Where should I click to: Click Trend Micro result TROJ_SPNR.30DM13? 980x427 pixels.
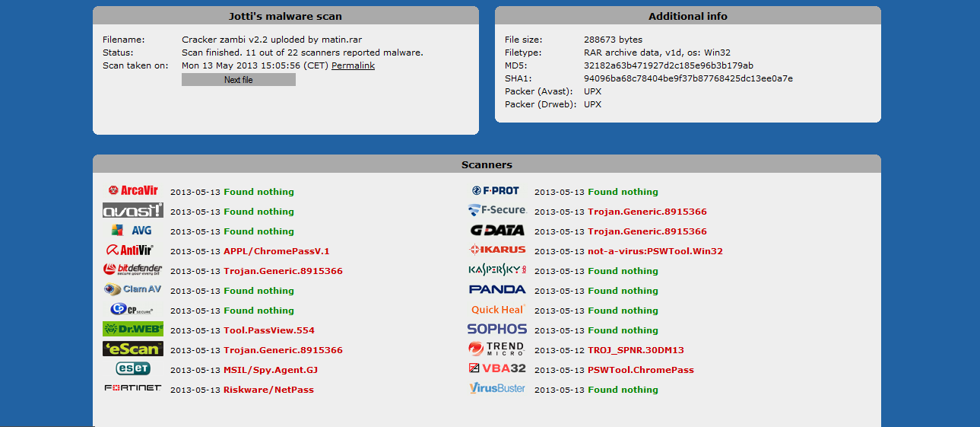coord(636,350)
